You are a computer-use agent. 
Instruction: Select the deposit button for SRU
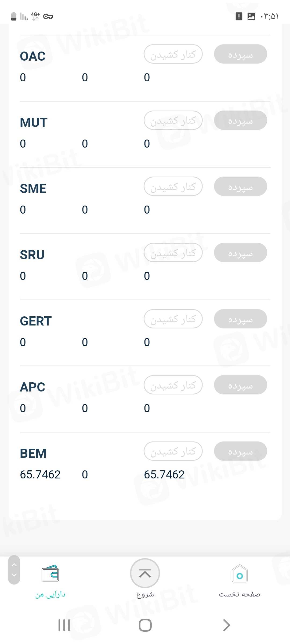tap(240, 253)
